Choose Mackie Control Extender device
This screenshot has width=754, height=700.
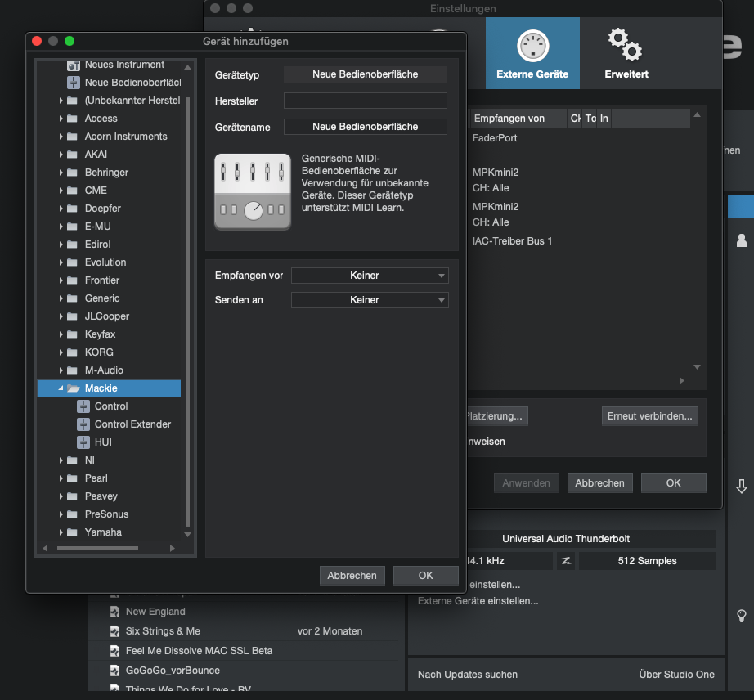tap(132, 424)
